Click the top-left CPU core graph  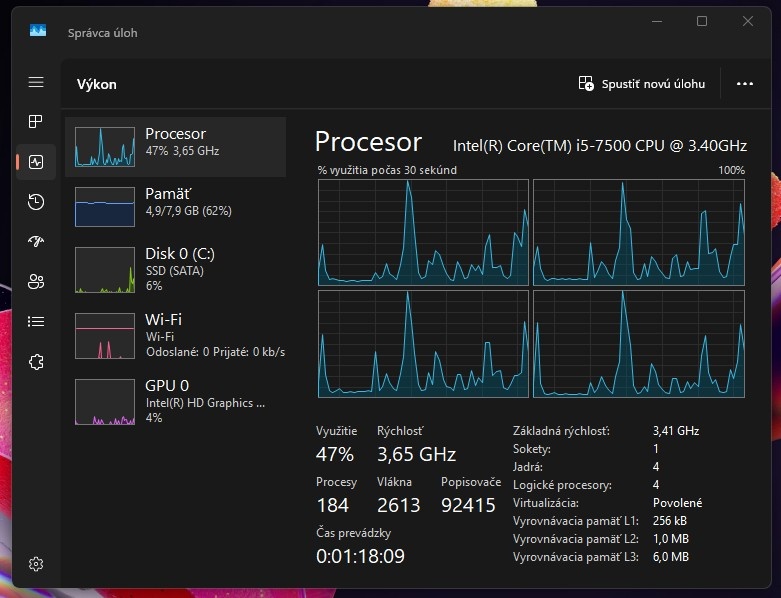coord(422,232)
